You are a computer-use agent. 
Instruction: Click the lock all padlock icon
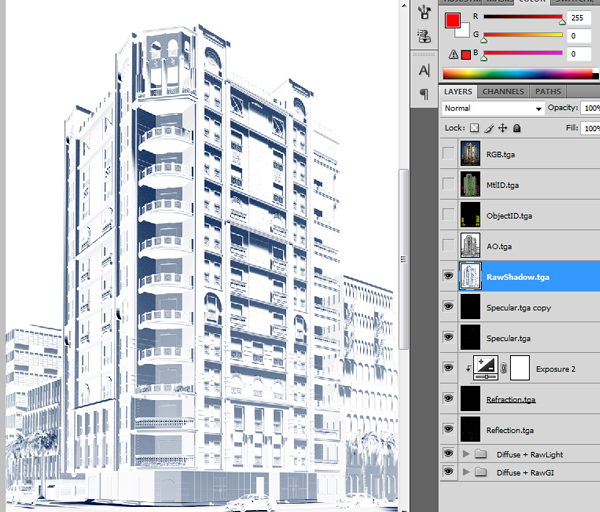517,129
